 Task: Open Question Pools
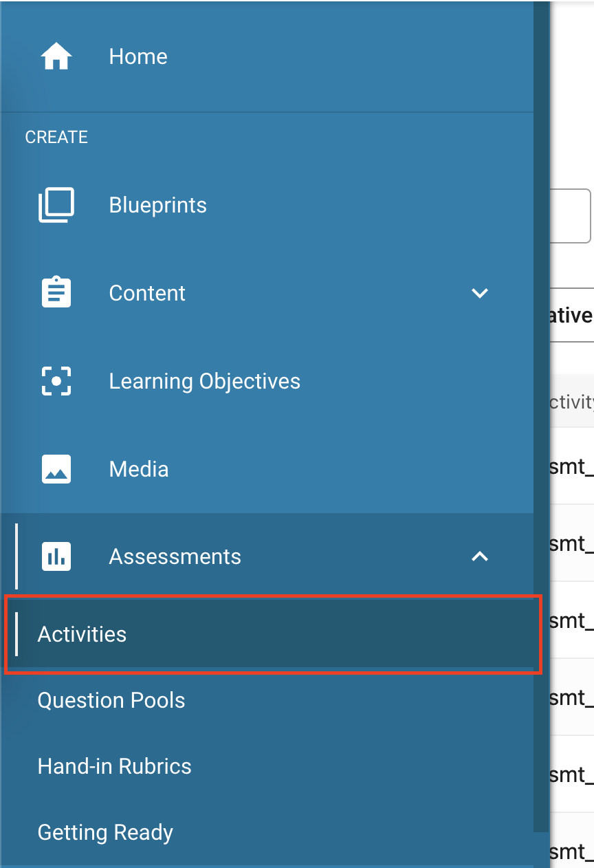point(111,700)
